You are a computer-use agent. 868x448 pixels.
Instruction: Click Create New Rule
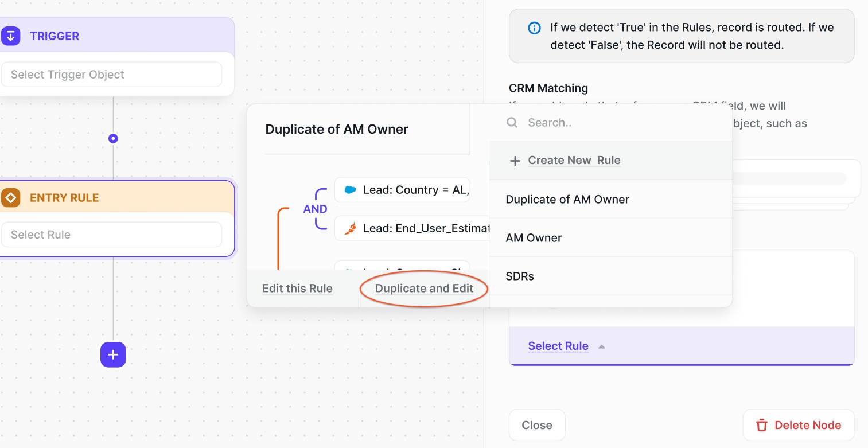[574, 161]
